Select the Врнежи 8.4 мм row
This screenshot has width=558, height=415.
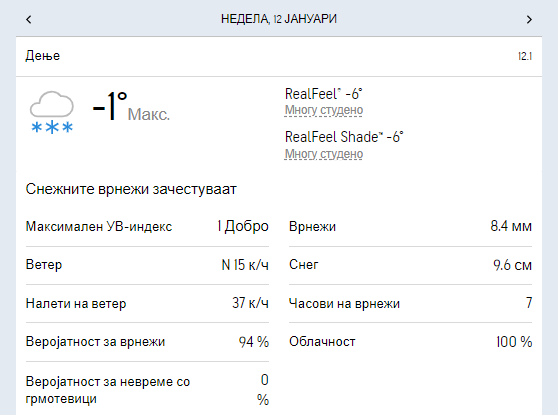410,226
